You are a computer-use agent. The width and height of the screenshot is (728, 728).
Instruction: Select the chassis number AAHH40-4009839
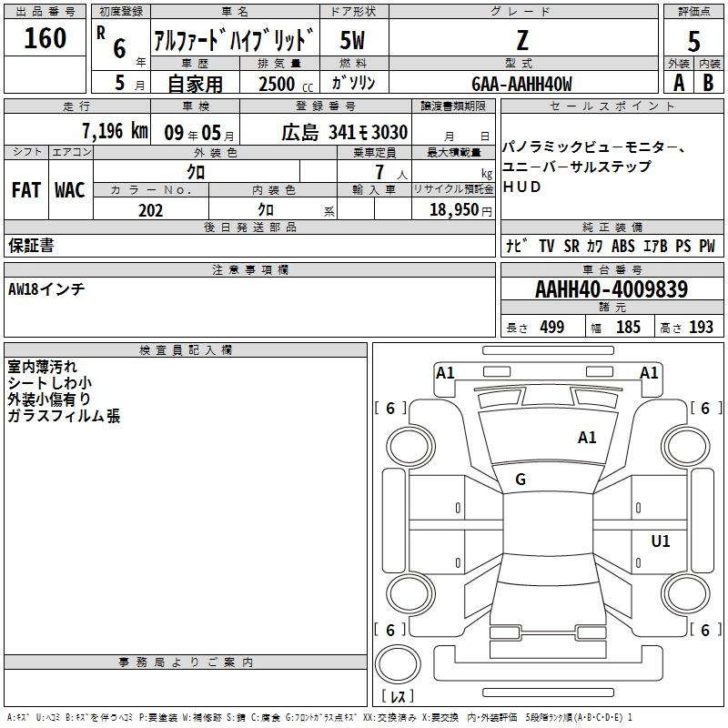[x=612, y=289]
